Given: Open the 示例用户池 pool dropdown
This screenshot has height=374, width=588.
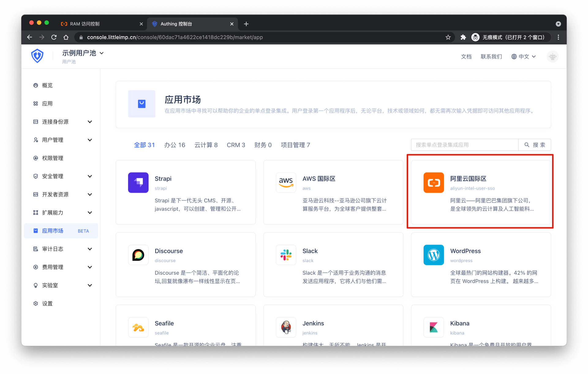Looking at the screenshot, I should click(x=83, y=53).
